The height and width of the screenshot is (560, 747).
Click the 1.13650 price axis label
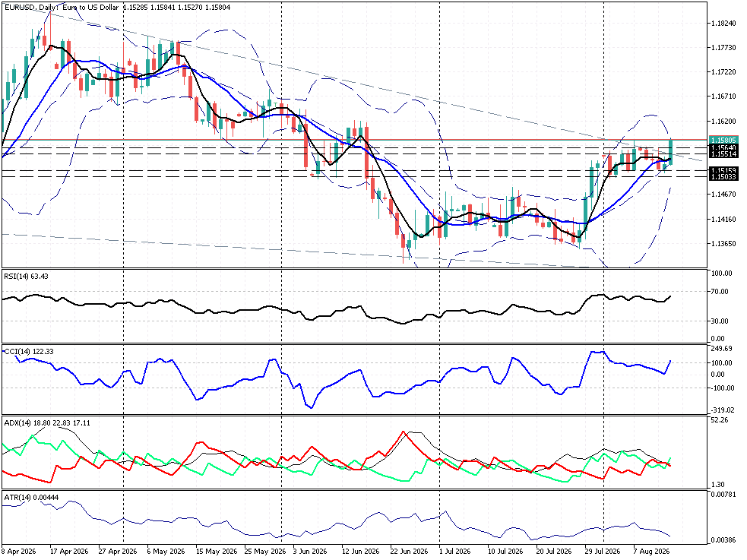tap(723, 244)
